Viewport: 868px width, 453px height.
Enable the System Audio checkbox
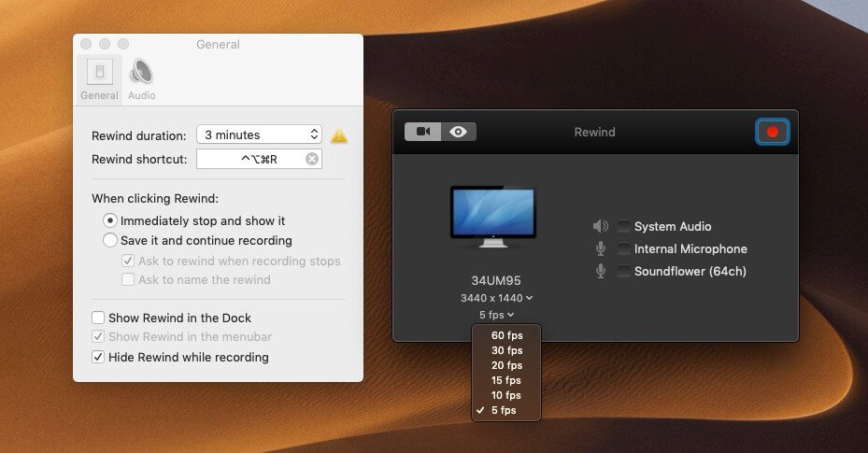(623, 227)
